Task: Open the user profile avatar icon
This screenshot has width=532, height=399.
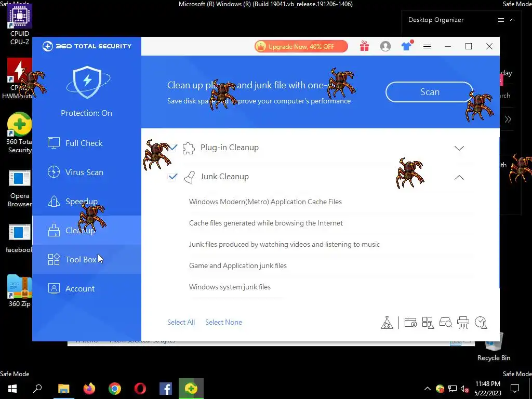Action: click(x=385, y=46)
